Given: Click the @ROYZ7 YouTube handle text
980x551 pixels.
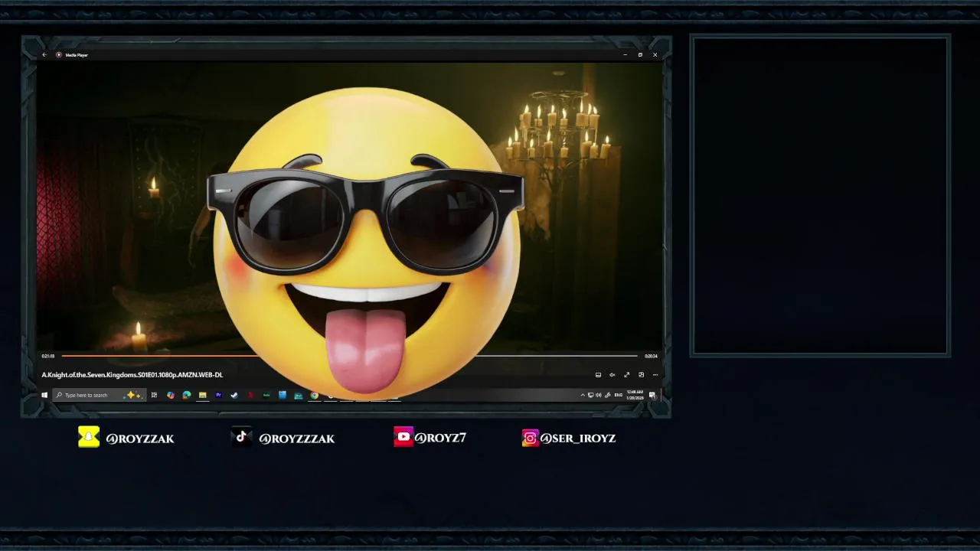Looking at the screenshot, I should point(440,438).
